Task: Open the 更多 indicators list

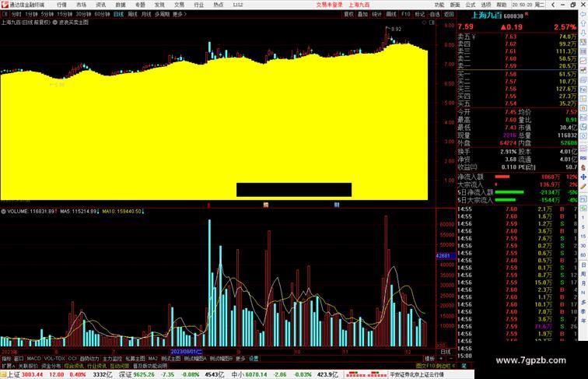Action: tap(240, 358)
